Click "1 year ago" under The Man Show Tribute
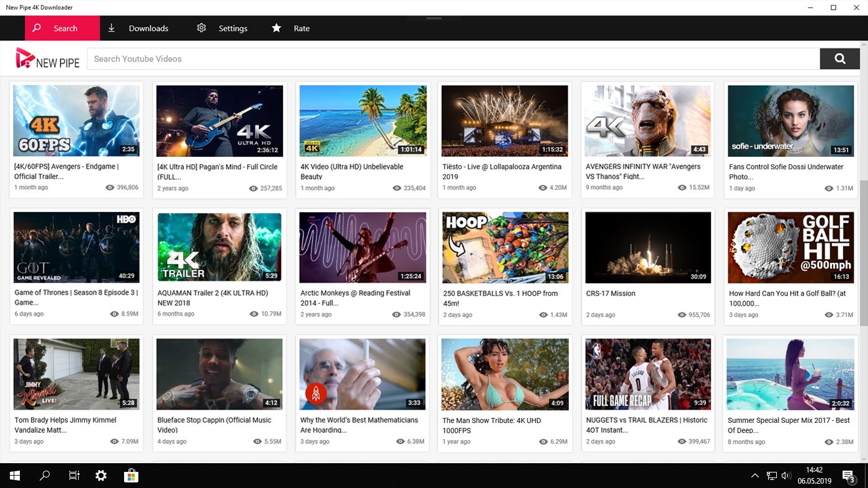This screenshot has width=868, height=488. pyautogui.click(x=457, y=441)
